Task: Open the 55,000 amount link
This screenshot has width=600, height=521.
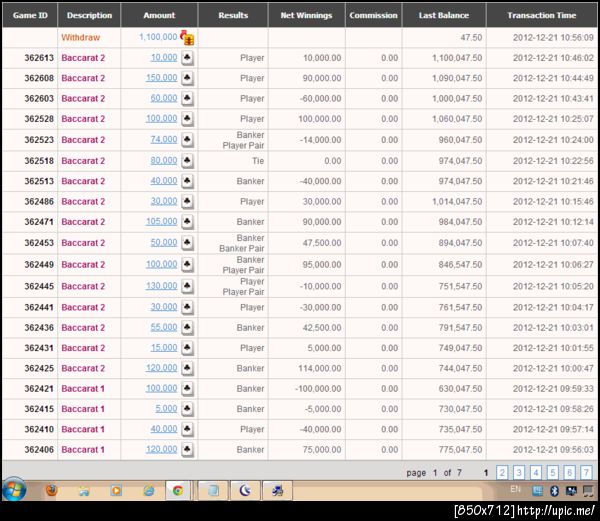Action: pos(164,327)
